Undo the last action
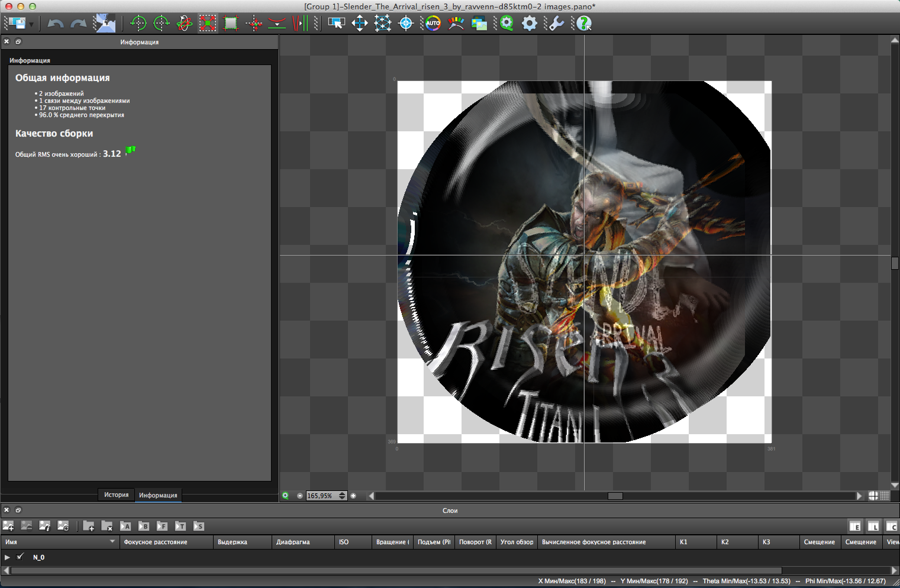This screenshot has width=900, height=588. point(56,24)
